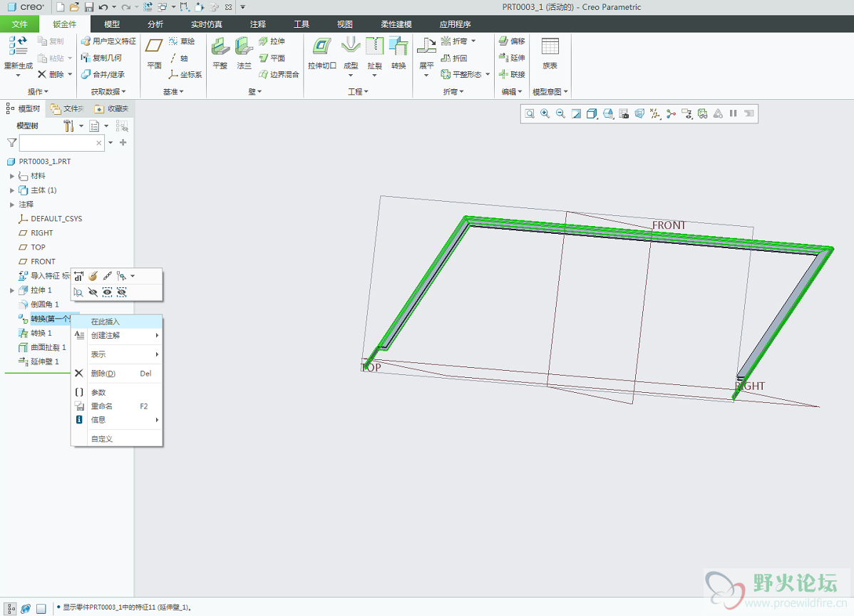This screenshot has height=616, width=854.
Task: Open display style cube icon in graphics toolbar
Action: click(592, 113)
